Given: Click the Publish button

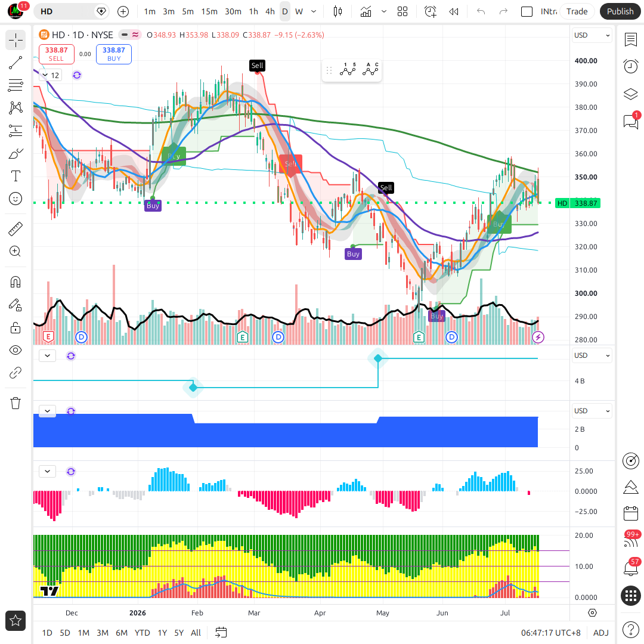Looking at the screenshot, I should [x=620, y=11].
